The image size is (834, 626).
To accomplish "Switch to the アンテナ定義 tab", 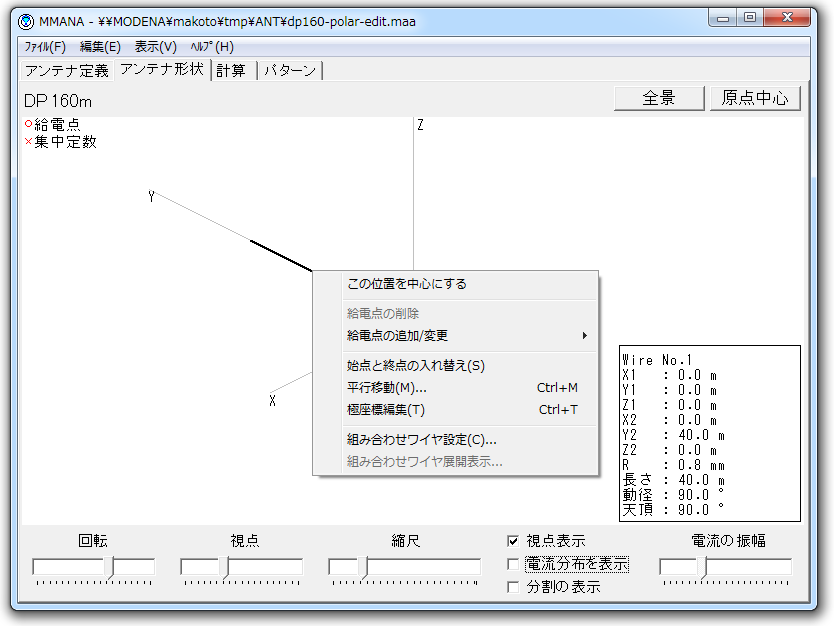I will 67,70.
